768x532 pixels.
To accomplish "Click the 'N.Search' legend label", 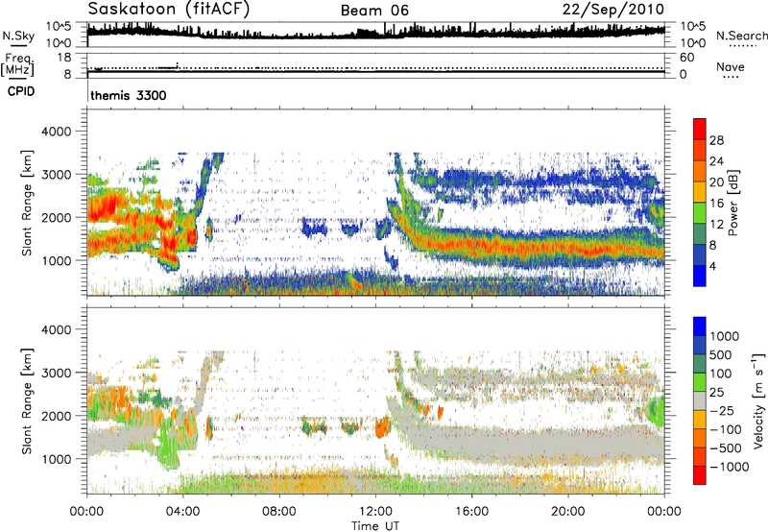I will 742,36.
